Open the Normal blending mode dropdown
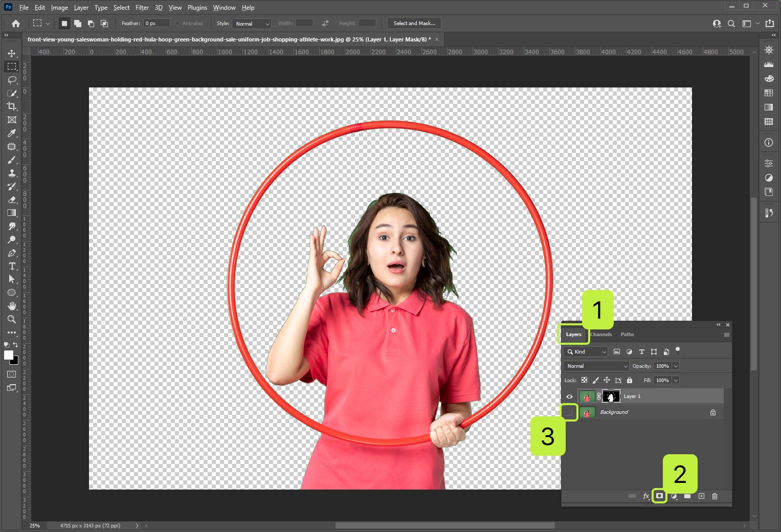 (596, 366)
